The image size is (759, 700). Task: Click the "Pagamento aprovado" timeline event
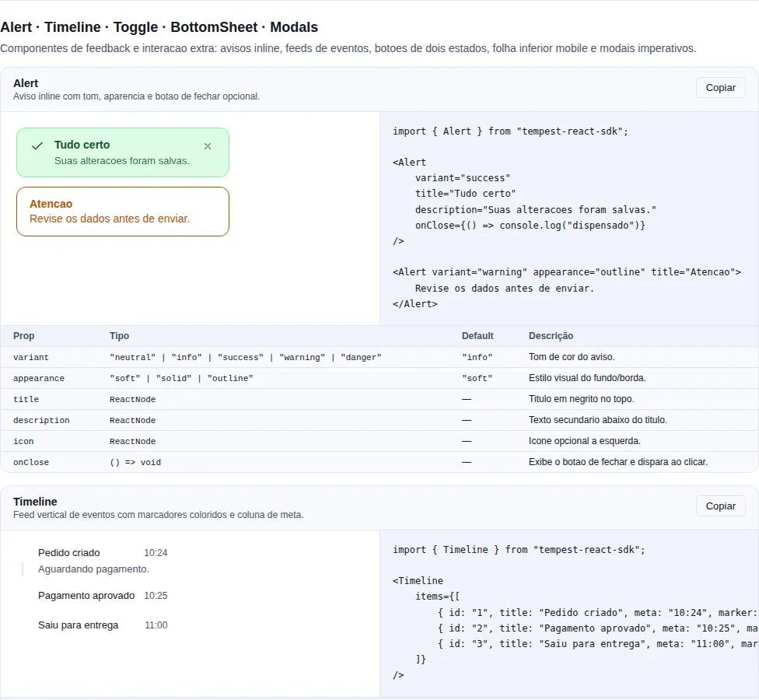86,596
